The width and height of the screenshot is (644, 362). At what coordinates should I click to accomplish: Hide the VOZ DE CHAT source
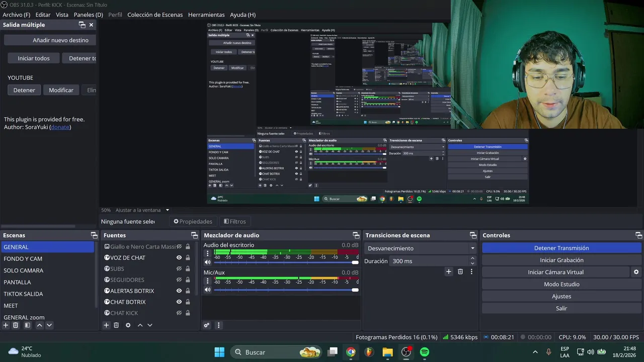179,258
